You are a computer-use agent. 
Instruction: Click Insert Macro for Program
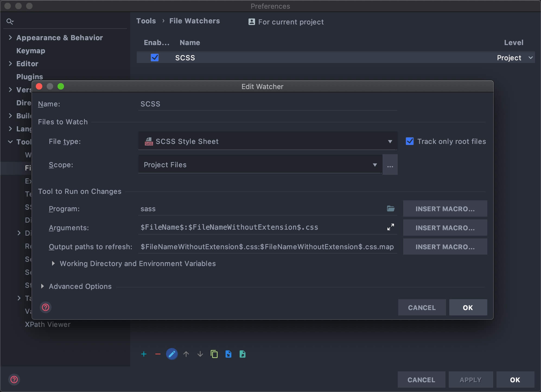[445, 208]
